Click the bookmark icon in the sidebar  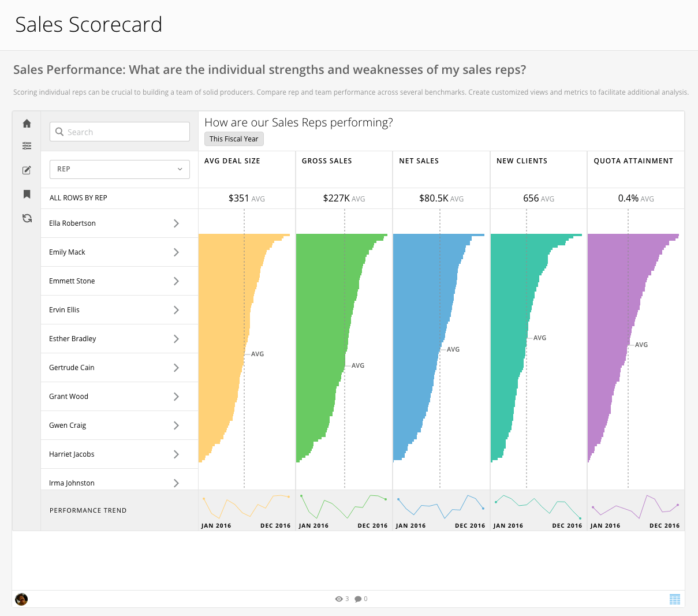tap(27, 195)
